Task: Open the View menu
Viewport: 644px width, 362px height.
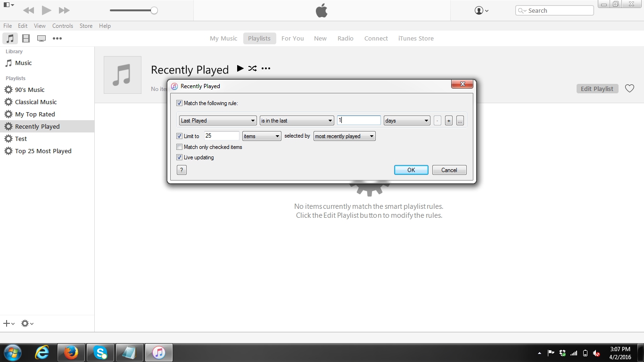Action: pyautogui.click(x=40, y=26)
